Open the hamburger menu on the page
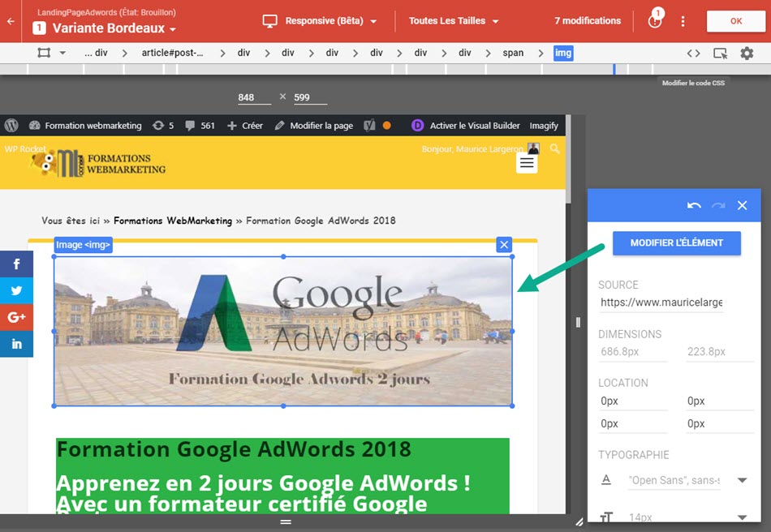Viewport: 771px width, 532px height. tap(527, 163)
